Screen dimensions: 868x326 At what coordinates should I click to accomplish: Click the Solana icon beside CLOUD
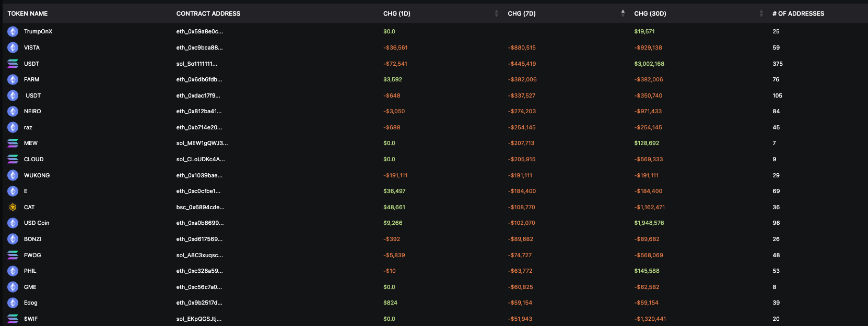(13, 159)
